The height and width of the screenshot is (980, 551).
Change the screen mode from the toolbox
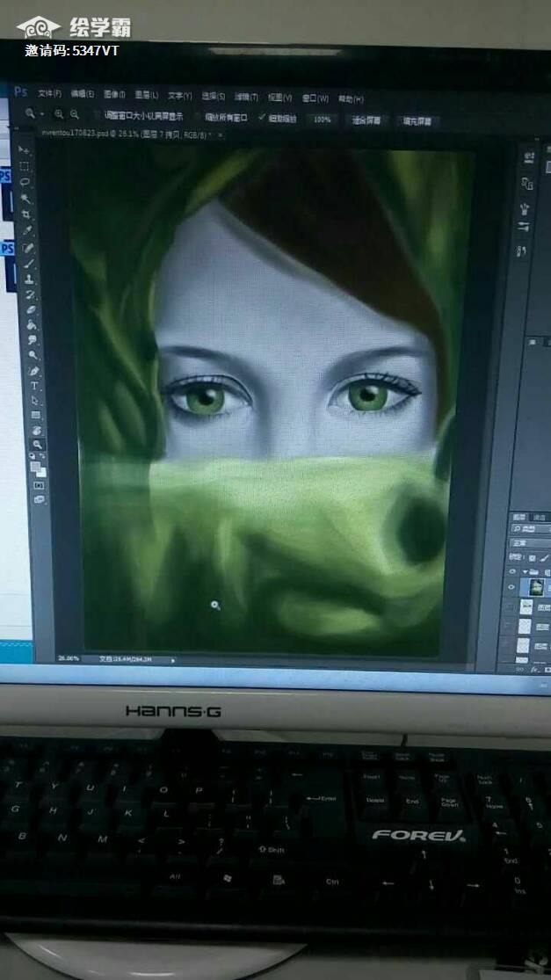coord(40,499)
